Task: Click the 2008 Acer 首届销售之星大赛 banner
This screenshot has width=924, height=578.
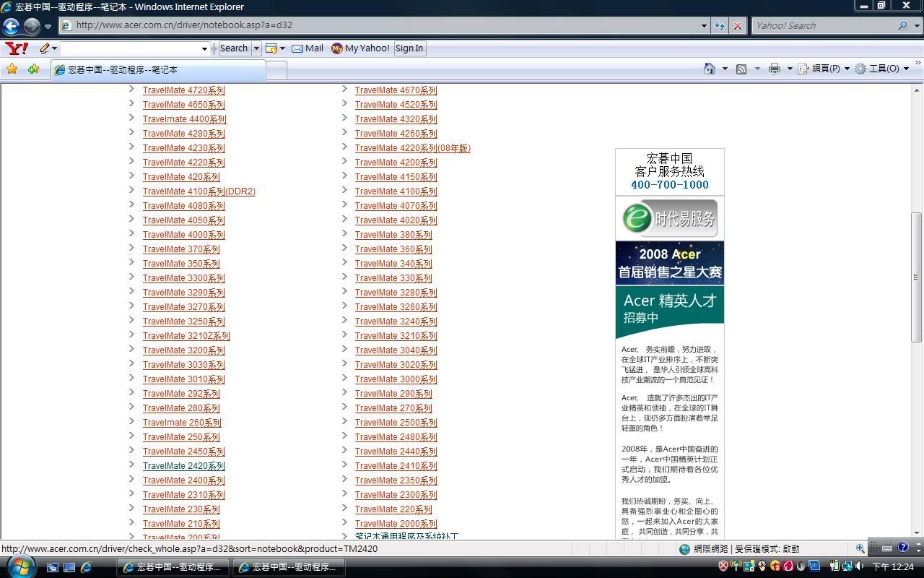Action: pyautogui.click(x=669, y=263)
